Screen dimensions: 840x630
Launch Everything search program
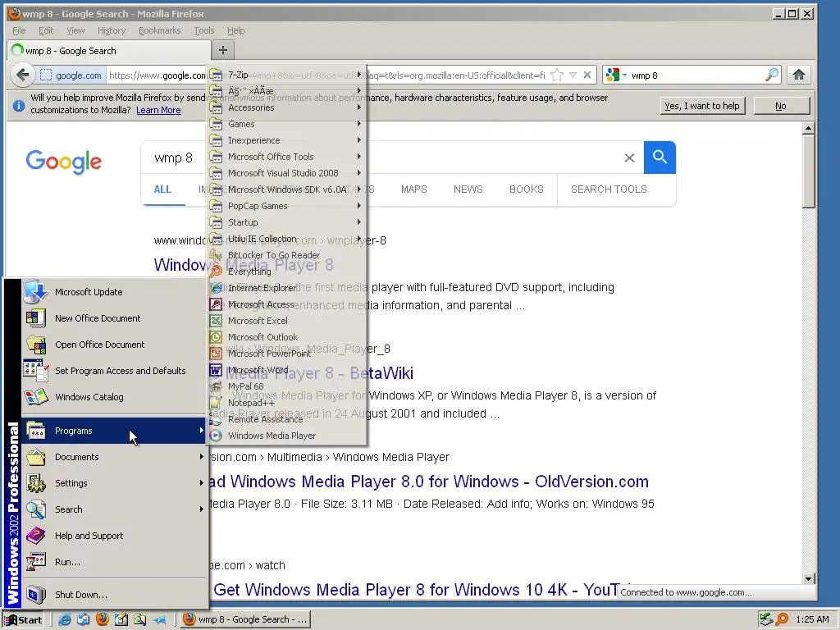286,272
